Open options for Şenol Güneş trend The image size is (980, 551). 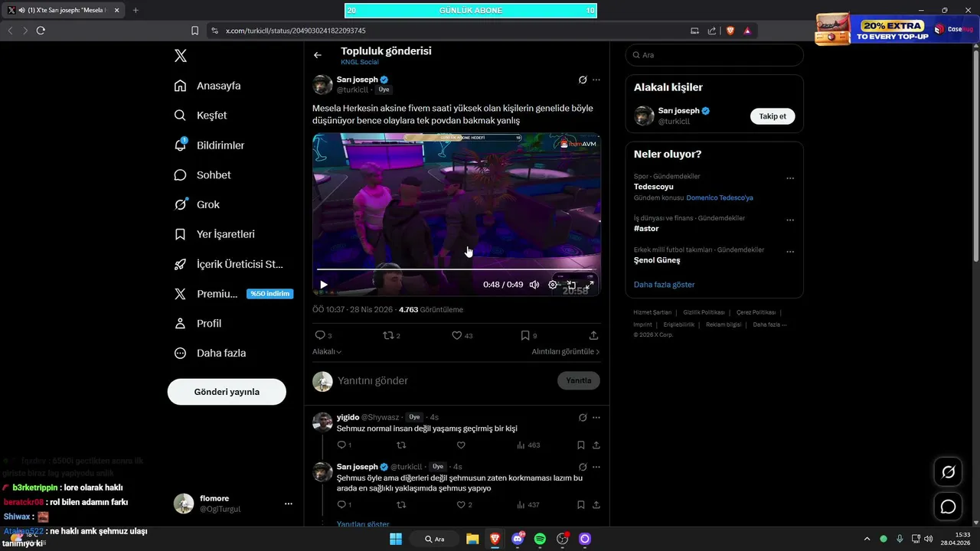(790, 251)
